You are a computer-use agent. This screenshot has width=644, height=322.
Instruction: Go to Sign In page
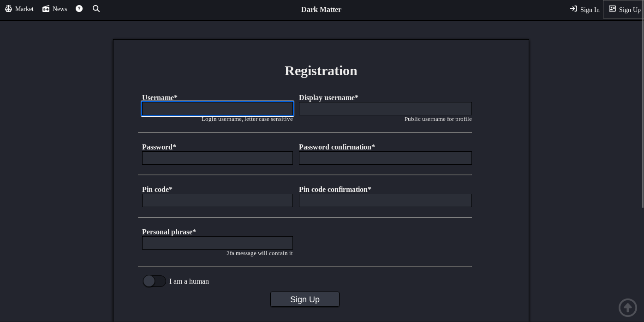coord(585,9)
